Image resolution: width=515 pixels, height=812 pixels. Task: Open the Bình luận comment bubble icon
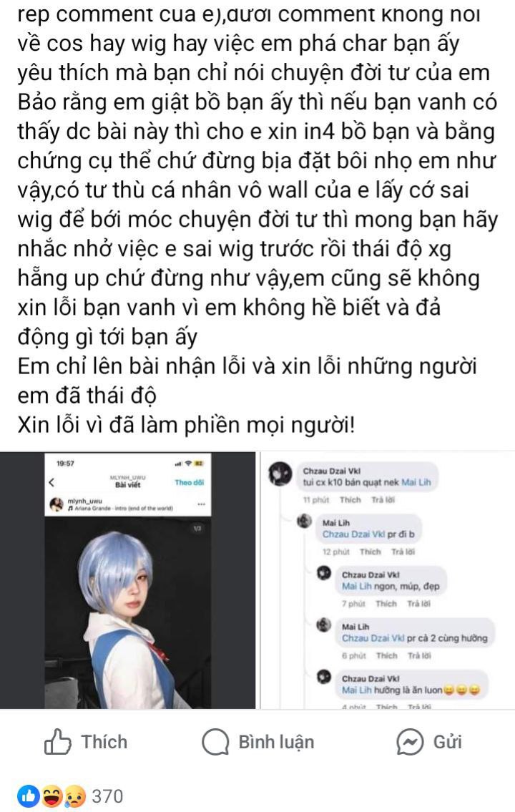[x=215, y=742]
